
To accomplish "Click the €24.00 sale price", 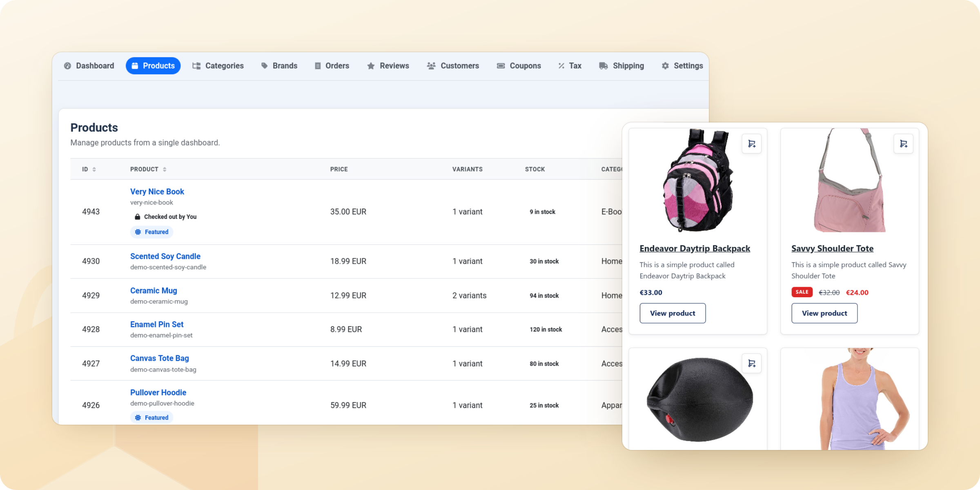I will coord(857,292).
